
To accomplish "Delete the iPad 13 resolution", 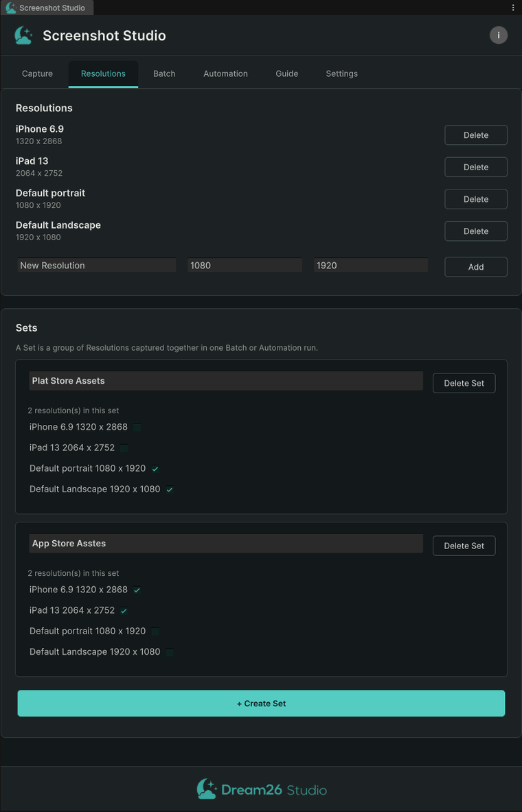I will pyautogui.click(x=476, y=167).
